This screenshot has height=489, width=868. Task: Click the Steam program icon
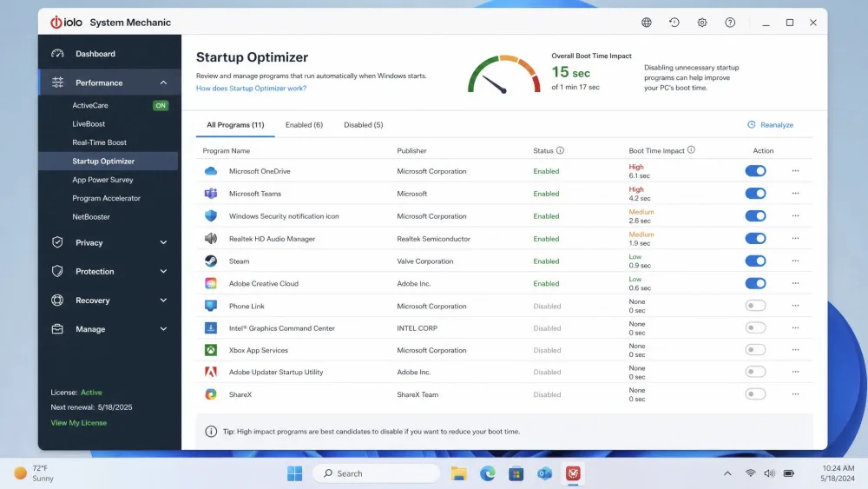211,261
